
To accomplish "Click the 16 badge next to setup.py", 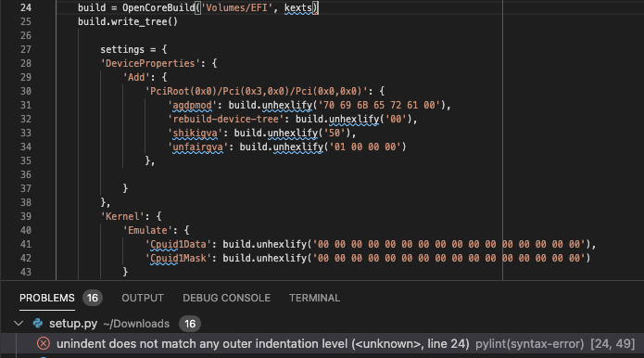I will (190, 324).
